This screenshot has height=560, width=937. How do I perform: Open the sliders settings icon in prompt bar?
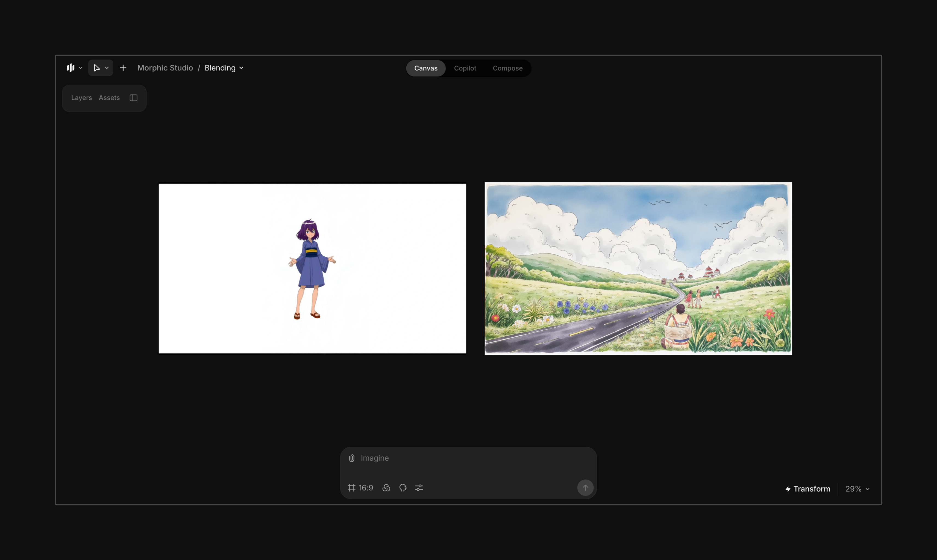coord(419,488)
